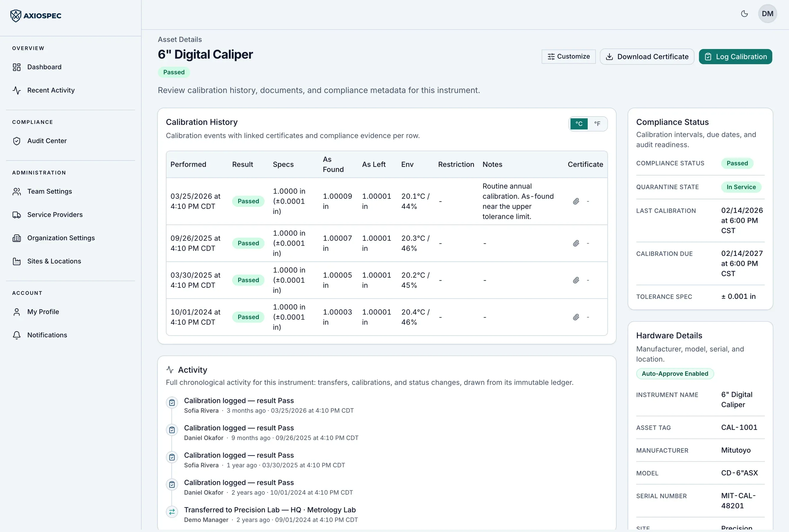Switch temperature units to °C
Screen dimensions: 789x532
pos(579,124)
